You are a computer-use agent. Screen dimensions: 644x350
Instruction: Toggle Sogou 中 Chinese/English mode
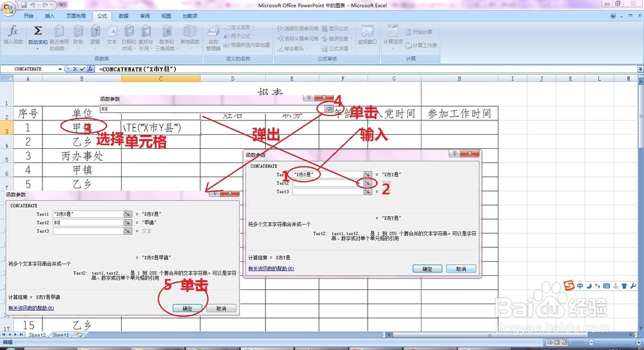tap(580, 286)
